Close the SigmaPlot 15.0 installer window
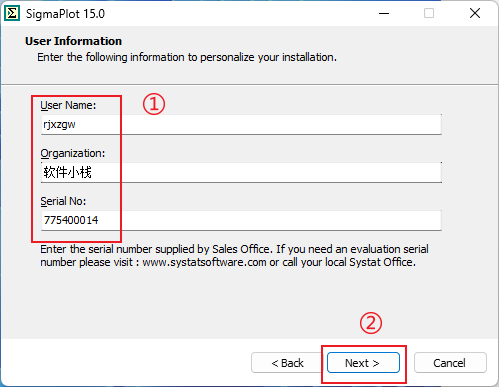 (x=475, y=14)
